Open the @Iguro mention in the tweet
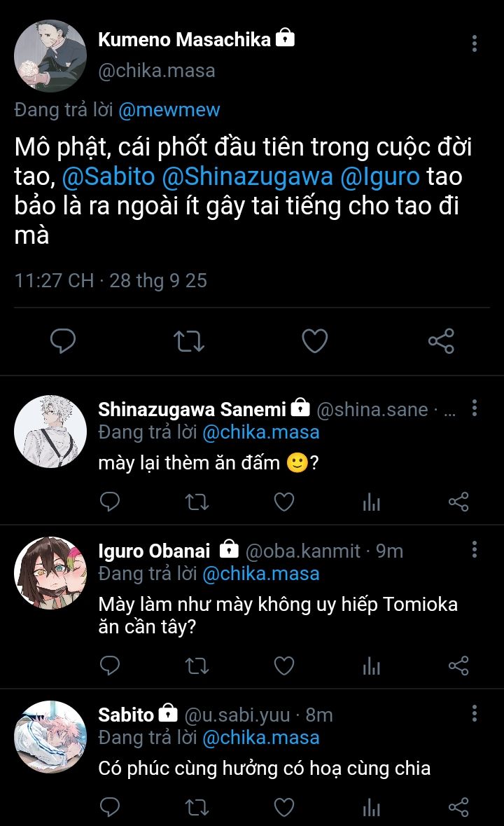Image resolution: width=504 pixels, height=826 pixels. [380, 177]
